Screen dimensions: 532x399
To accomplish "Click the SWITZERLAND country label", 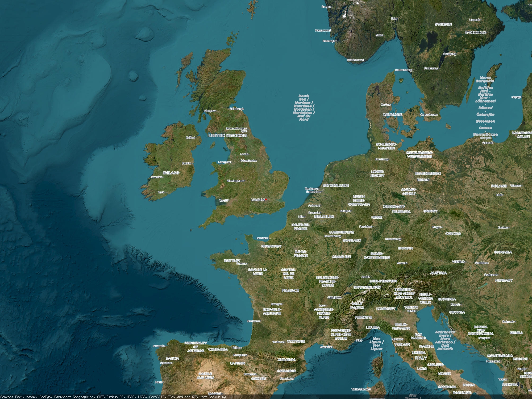I will (367, 287).
